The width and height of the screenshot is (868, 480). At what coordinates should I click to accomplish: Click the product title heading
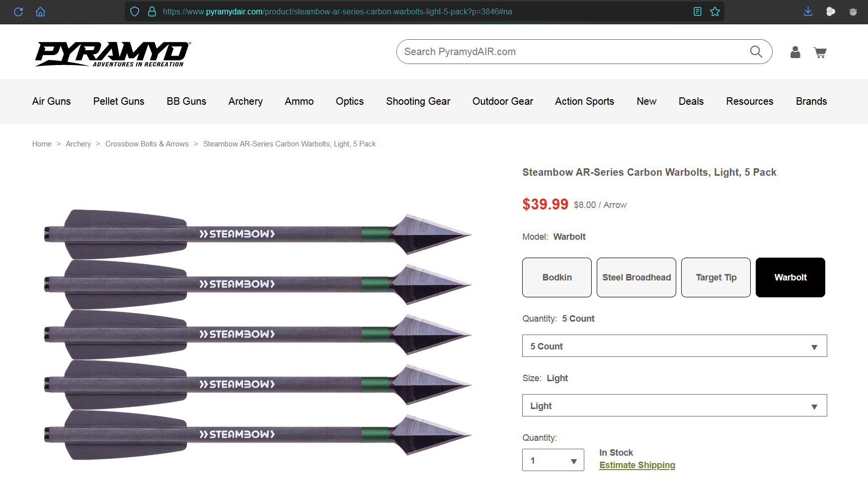click(649, 172)
